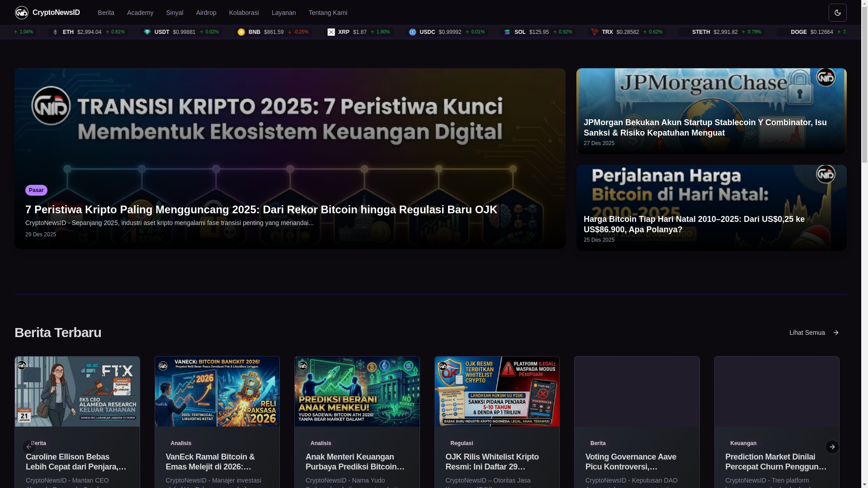This screenshot has width=868, height=488.
Task: Open the Academy menu item
Action: click(x=140, y=13)
